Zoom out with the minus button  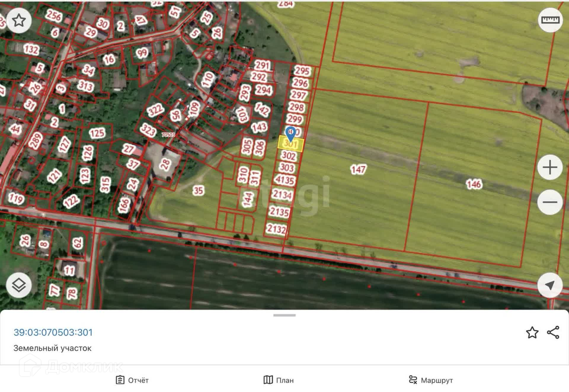click(x=550, y=202)
